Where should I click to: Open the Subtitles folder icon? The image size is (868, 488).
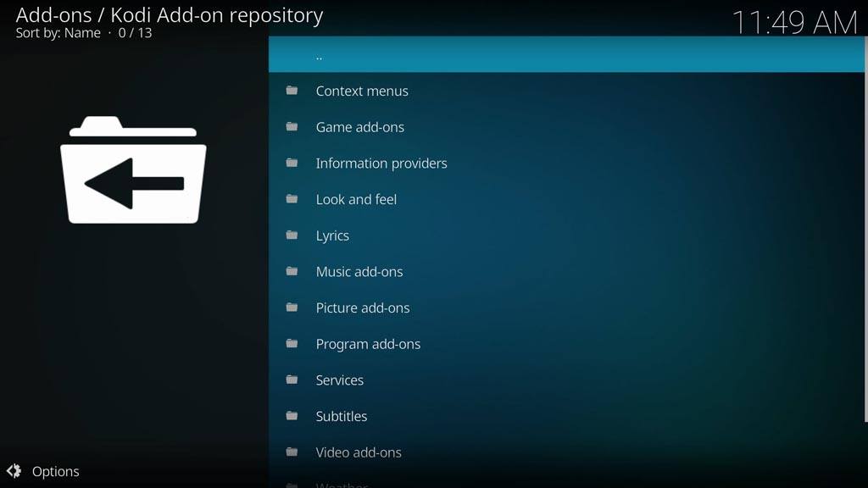coord(292,415)
